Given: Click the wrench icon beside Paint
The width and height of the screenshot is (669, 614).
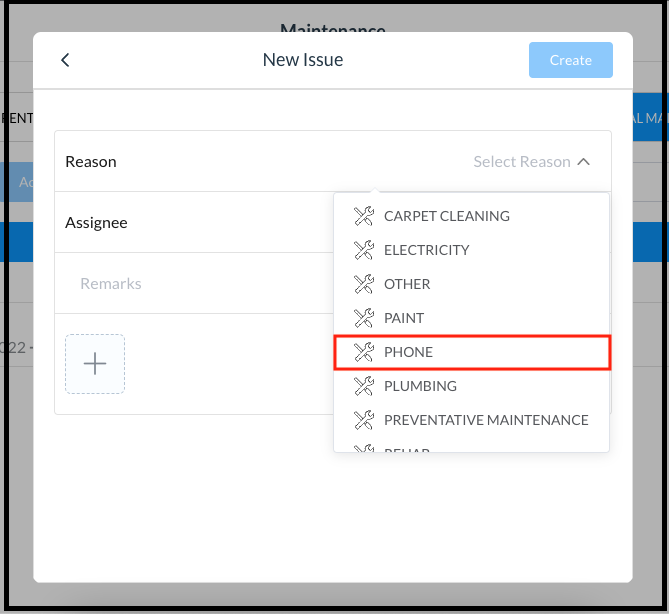Looking at the screenshot, I should click(364, 318).
